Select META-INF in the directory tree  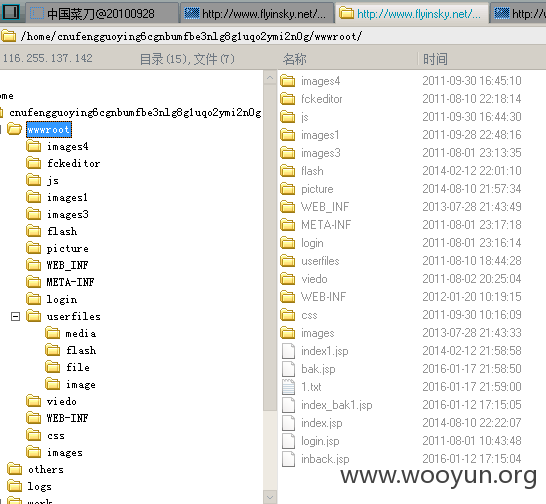pos(70,282)
